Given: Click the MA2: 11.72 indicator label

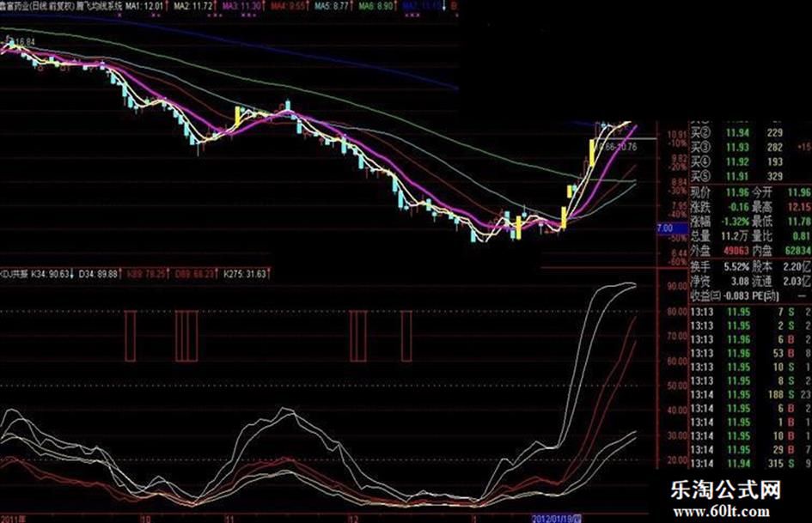Looking at the screenshot, I should pyautogui.click(x=192, y=7).
